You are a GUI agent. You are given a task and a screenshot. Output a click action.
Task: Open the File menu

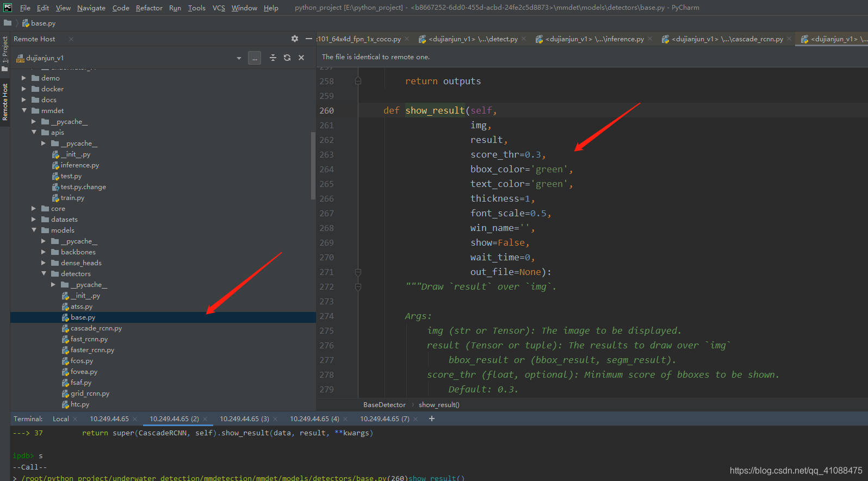(25, 8)
